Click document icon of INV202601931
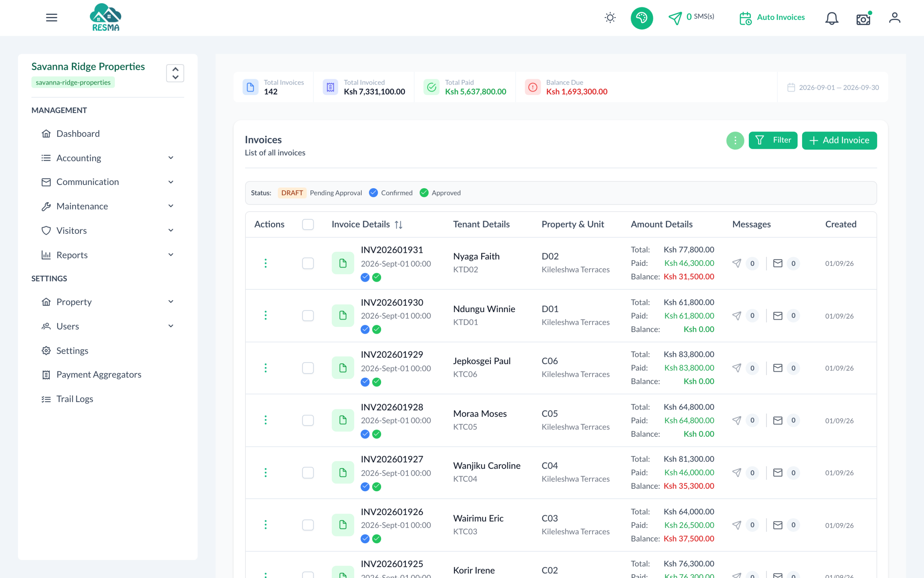Screen dimensions: 924x578 (343, 263)
